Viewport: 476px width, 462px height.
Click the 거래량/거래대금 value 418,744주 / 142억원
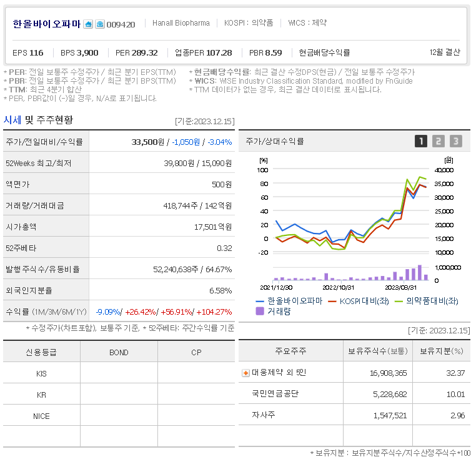(197, 205)
